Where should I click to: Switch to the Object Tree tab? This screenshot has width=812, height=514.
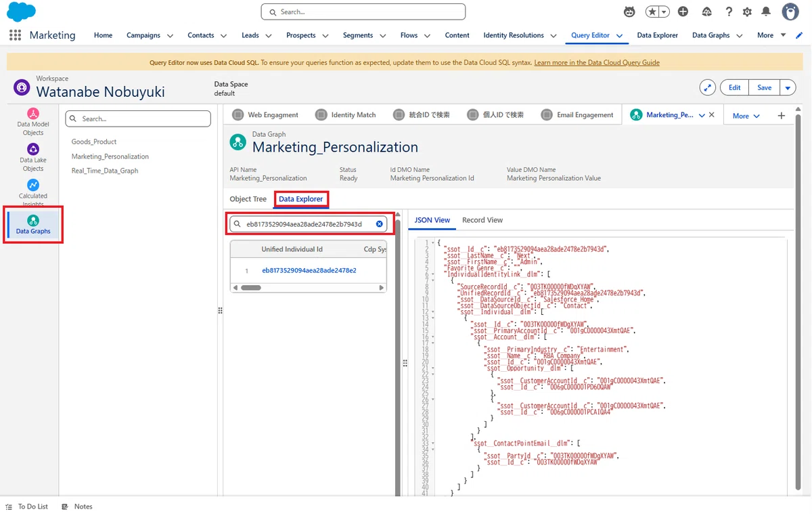point(248,199)
